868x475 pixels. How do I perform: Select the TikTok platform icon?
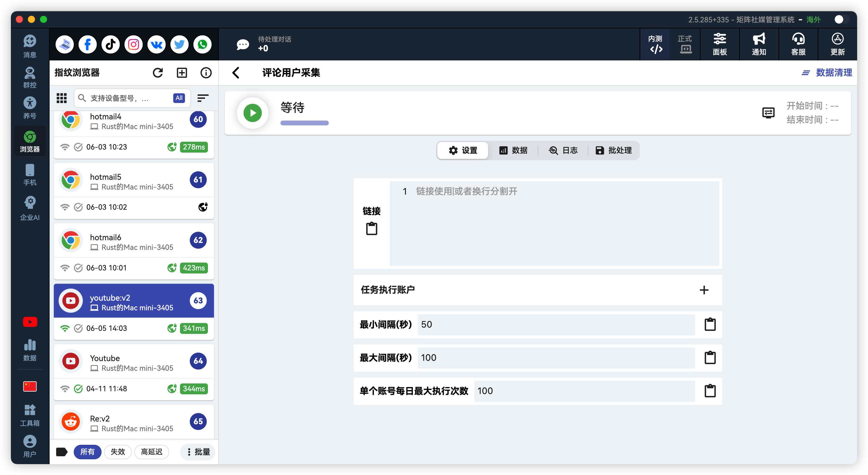click(x=111, y=44)
